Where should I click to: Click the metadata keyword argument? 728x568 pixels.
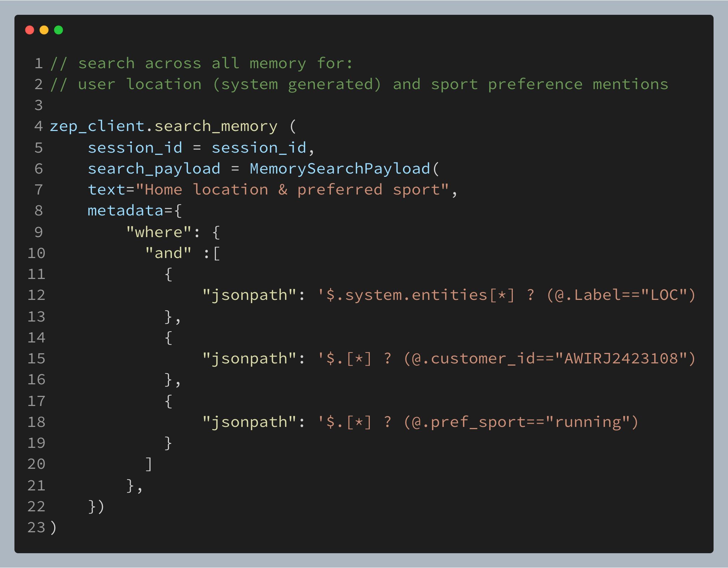pos(125,211)
